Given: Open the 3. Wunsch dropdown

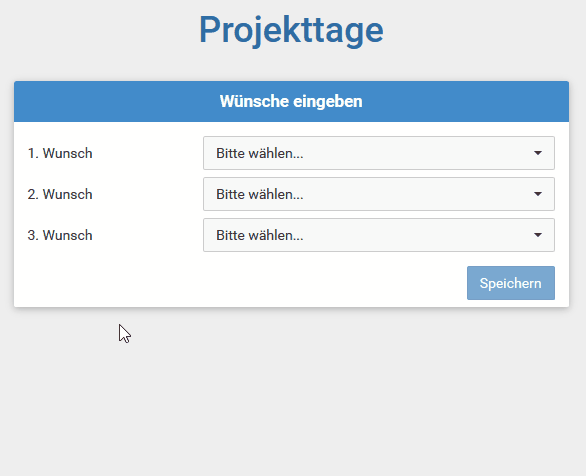Looking at the screenshot, I should (379, 235).
